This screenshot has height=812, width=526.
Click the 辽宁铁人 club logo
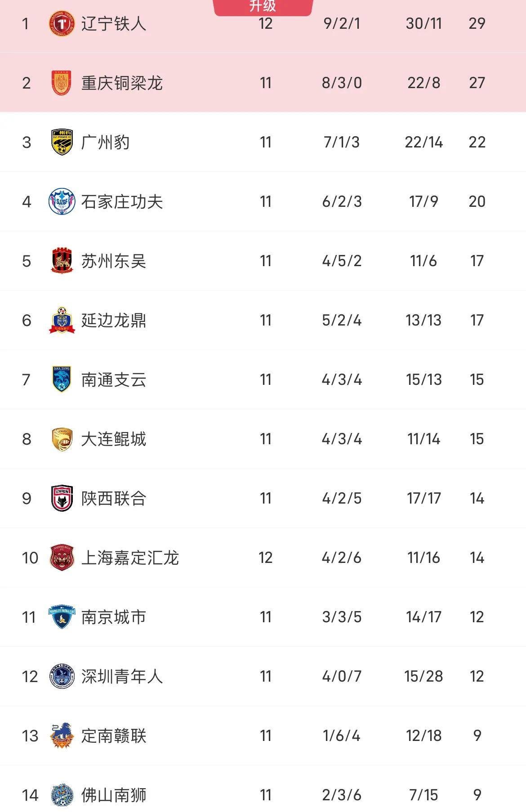[x=62, y=24]
